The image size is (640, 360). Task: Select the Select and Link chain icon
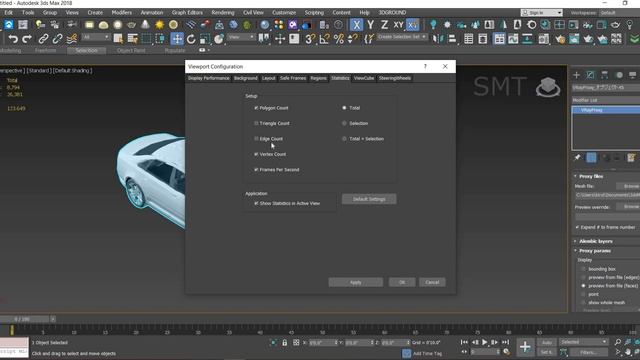43,39
